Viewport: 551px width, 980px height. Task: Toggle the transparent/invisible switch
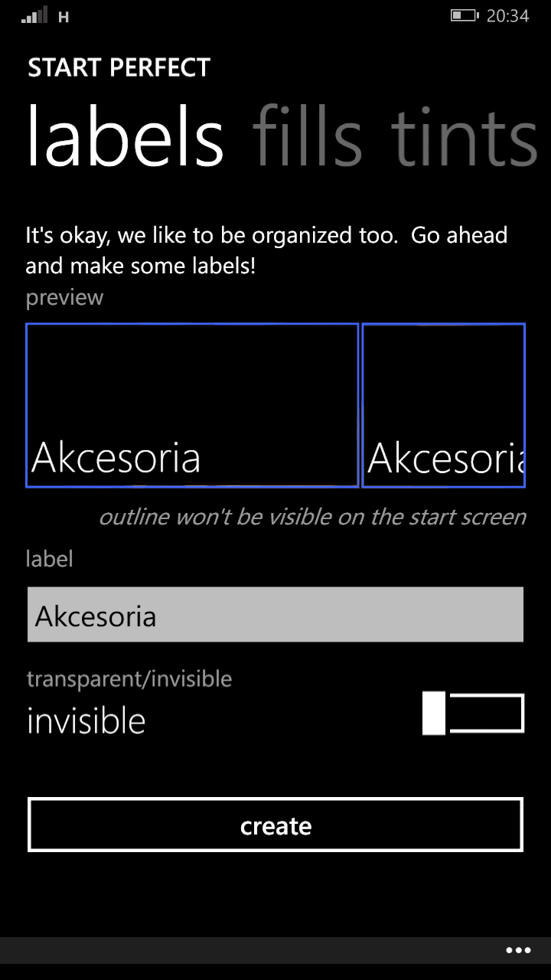click(473, 713)
